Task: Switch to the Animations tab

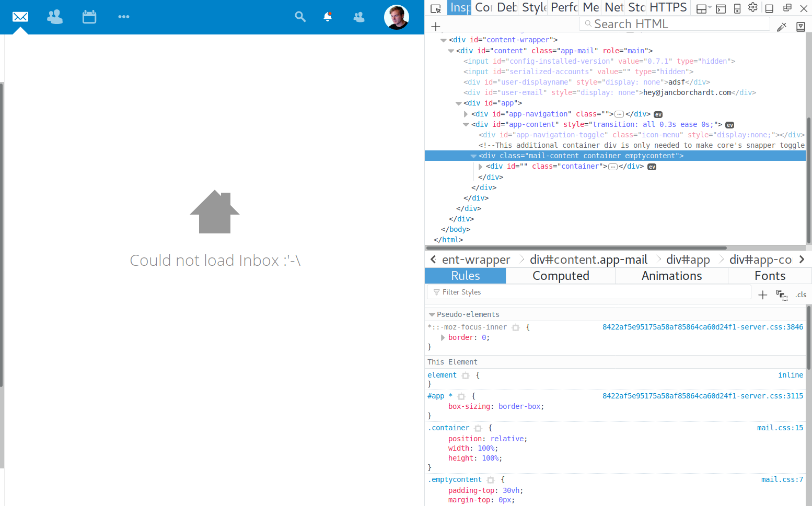Action: [x=671, y=276]
